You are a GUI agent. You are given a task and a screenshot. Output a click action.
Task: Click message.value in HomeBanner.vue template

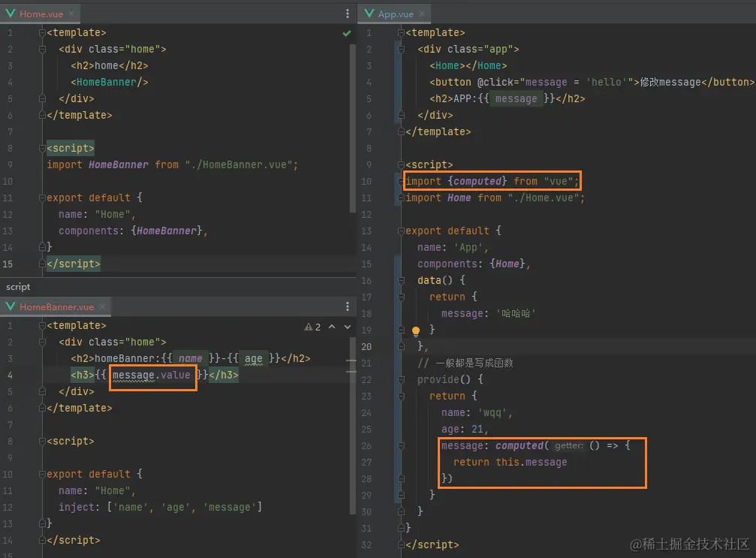(152, 376)
